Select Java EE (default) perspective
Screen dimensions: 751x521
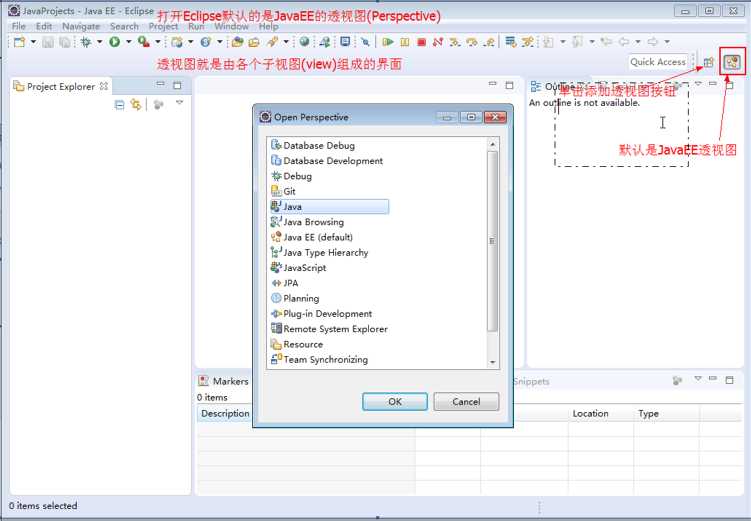pos(312,237)
